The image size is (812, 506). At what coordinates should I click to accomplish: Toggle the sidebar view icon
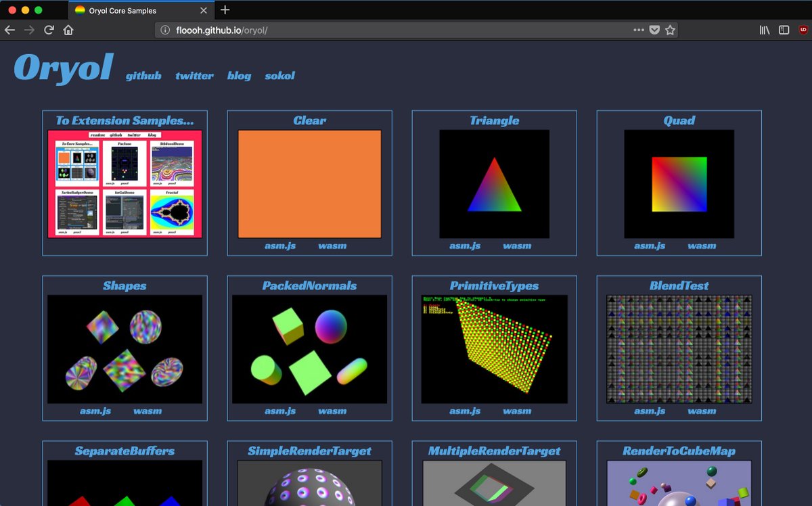pos(784,30)
